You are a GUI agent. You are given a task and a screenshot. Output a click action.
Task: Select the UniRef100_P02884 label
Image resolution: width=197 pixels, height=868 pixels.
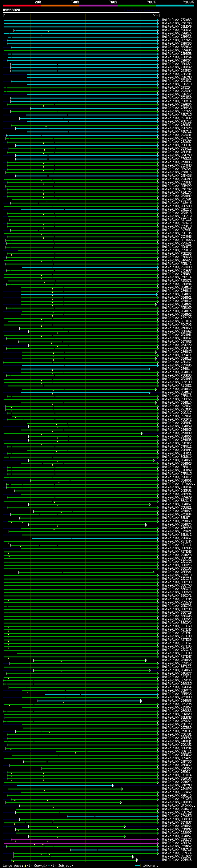coord(177,515)
